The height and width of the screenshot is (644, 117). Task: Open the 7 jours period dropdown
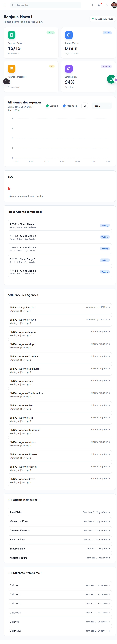coord(101,106)
